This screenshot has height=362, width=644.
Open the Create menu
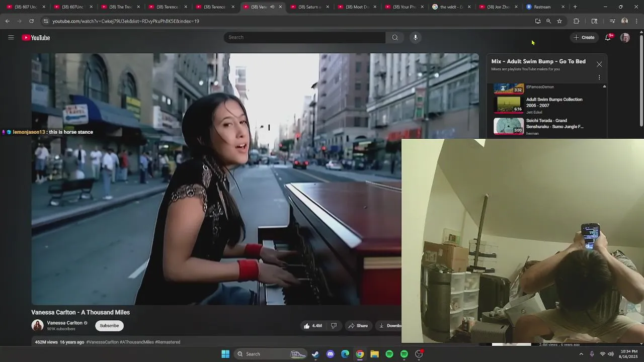click(x=584, y=38)
